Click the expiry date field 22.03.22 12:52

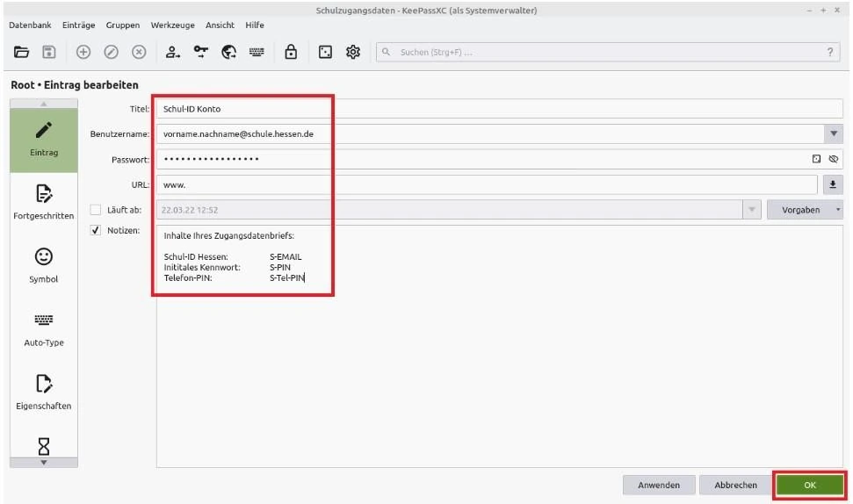click(450, 209)
